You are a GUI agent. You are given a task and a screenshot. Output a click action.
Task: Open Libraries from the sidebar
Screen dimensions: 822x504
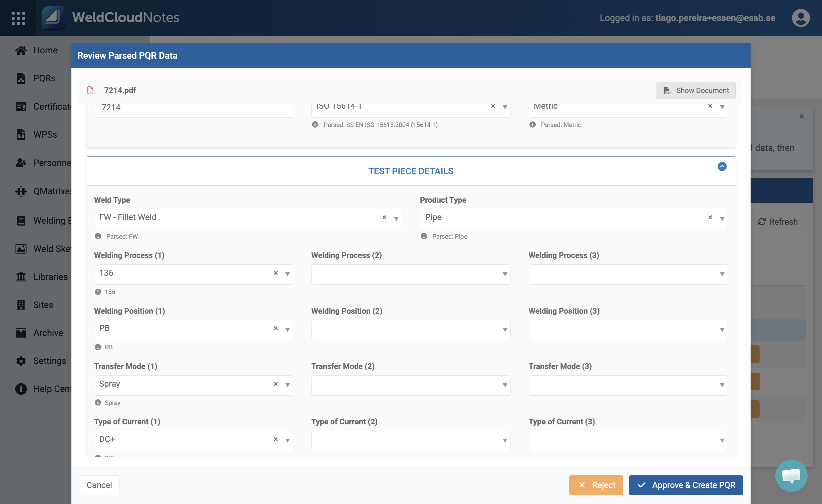[x=50, y=277]
